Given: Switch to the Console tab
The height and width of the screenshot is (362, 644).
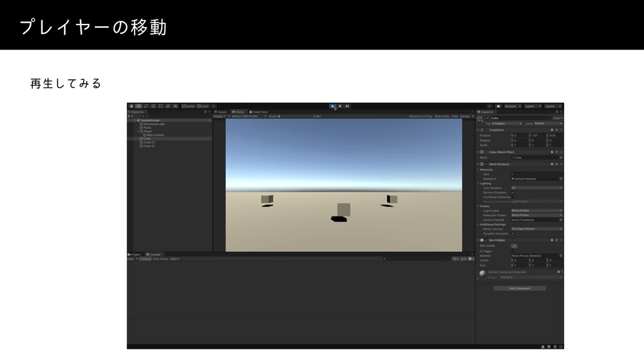Looking at the screenshot, I should (x=153, y=255).
